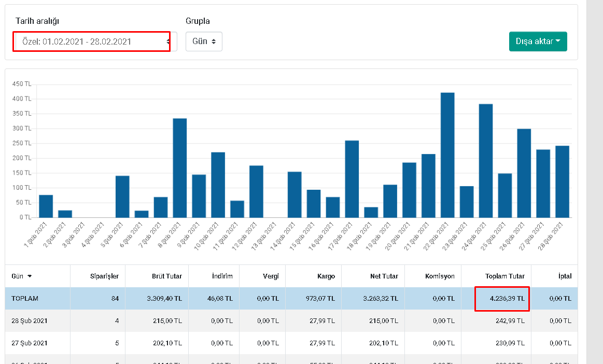Screen dimensions: 603x364
Task: Sort by Net Tutar column header
Action: [384, 276]
